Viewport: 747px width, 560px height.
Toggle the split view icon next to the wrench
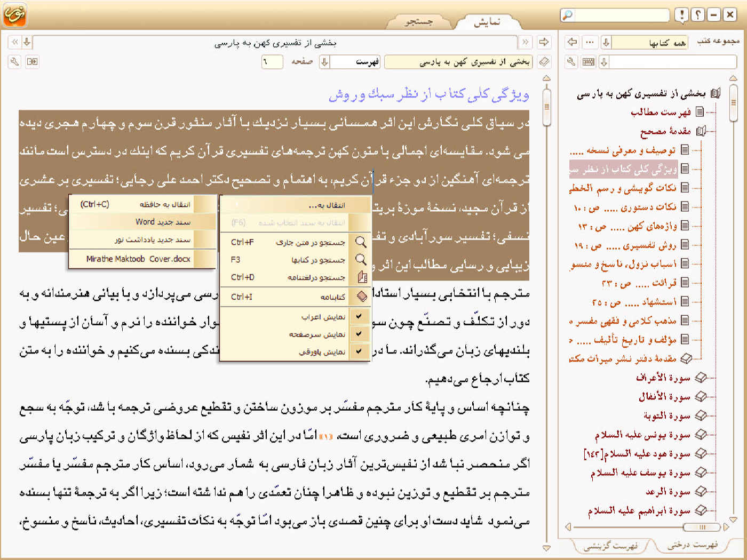(x=32, y=62)
